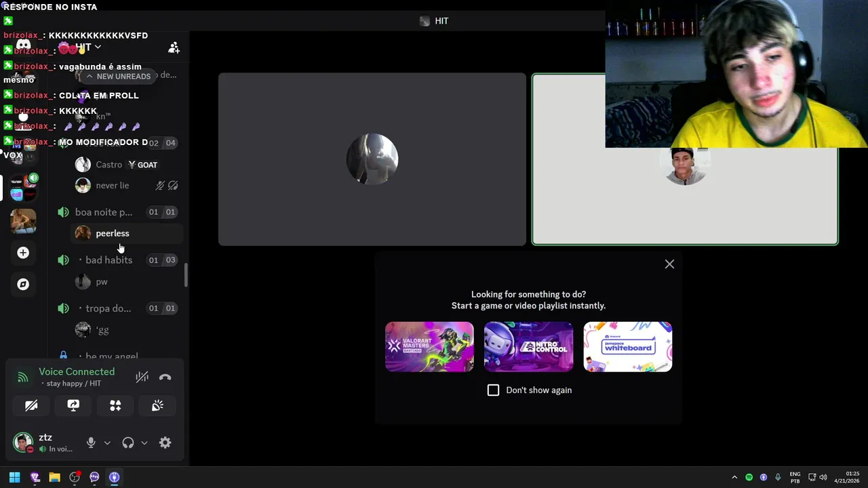Click the HIT title in top bar
Viewport: 868px width, 488px height.
(x=441, y=21)
